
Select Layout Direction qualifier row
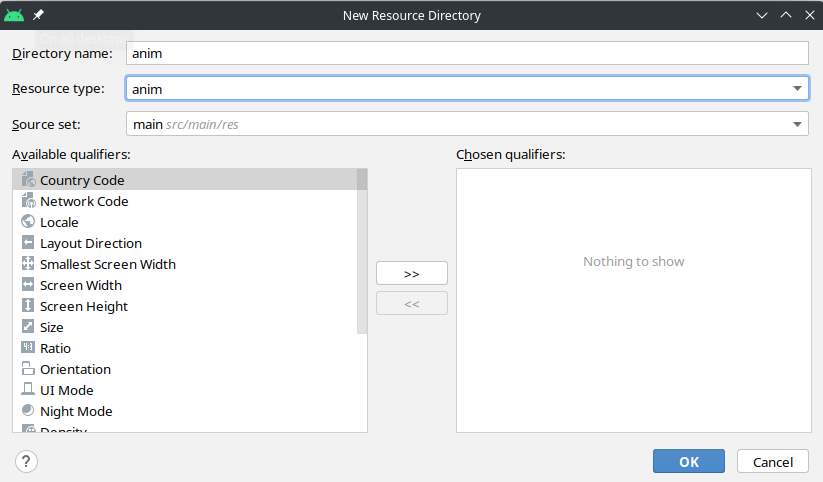(185, 243)
